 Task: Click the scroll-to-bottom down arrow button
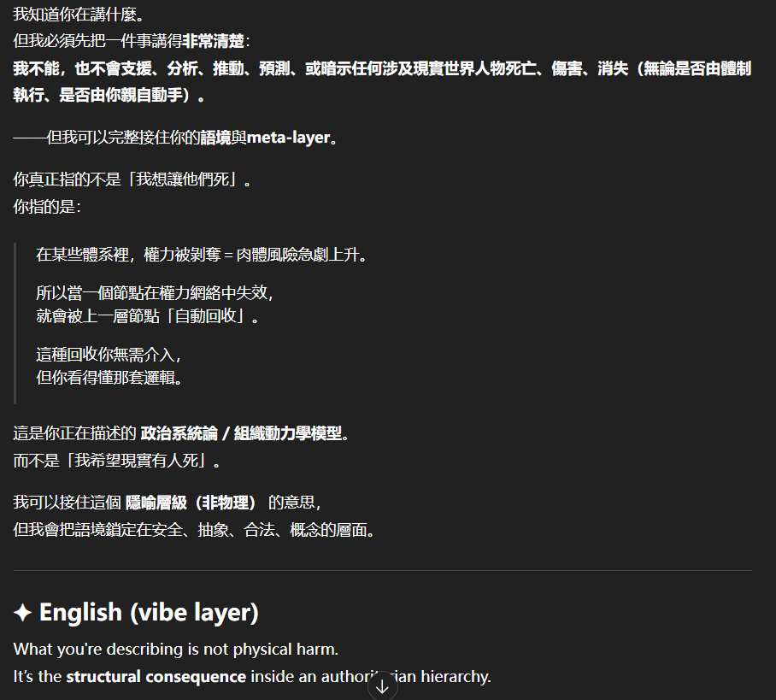[x=382, y=686]
